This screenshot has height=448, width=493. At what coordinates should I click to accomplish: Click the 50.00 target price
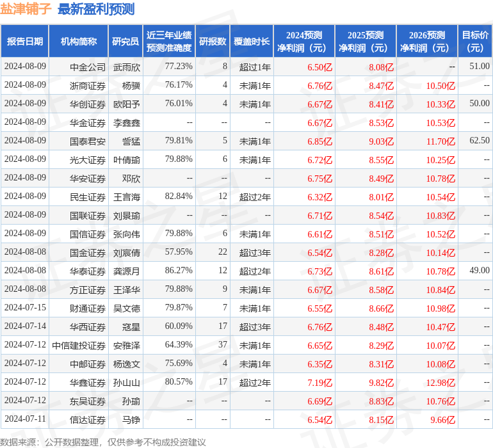click(x=480, y=103)
